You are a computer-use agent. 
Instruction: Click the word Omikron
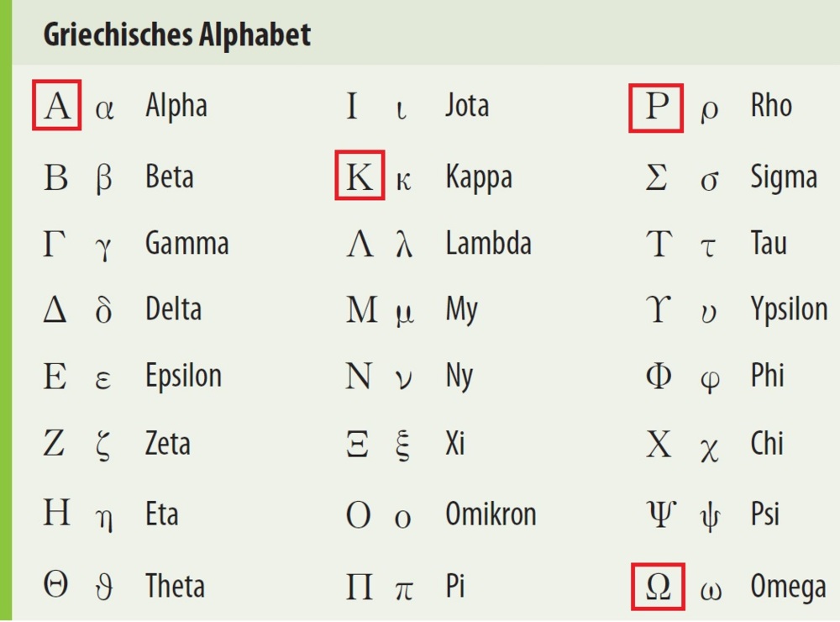491,514
